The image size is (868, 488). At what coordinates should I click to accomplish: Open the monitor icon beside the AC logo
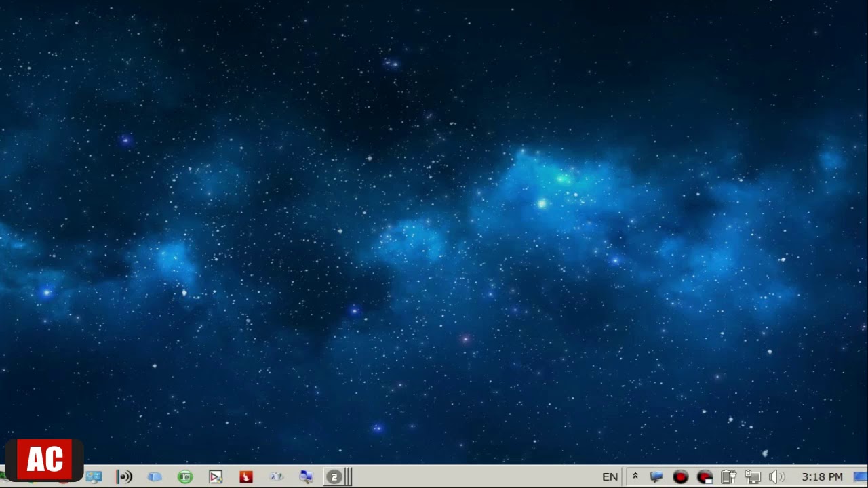[x=94, y=477]
